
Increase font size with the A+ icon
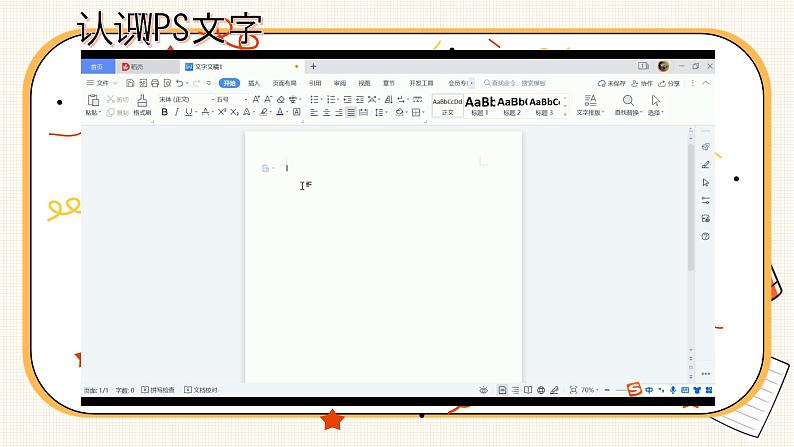pyautogui.click(x=256, y=99)
